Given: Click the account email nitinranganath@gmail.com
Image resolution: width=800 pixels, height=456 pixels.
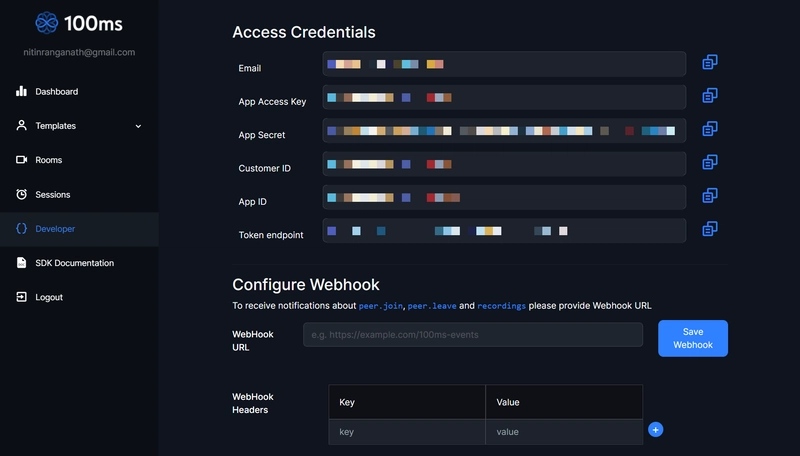Looking at the screenshot, I should tap(79, 52).
